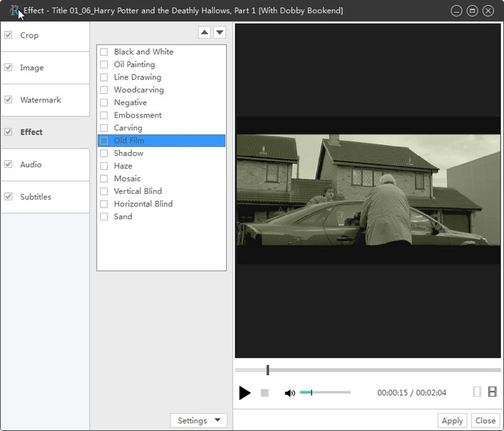Enable the Negative effect checkbox
Screen dimensions: 504x431
coord(104,102)
